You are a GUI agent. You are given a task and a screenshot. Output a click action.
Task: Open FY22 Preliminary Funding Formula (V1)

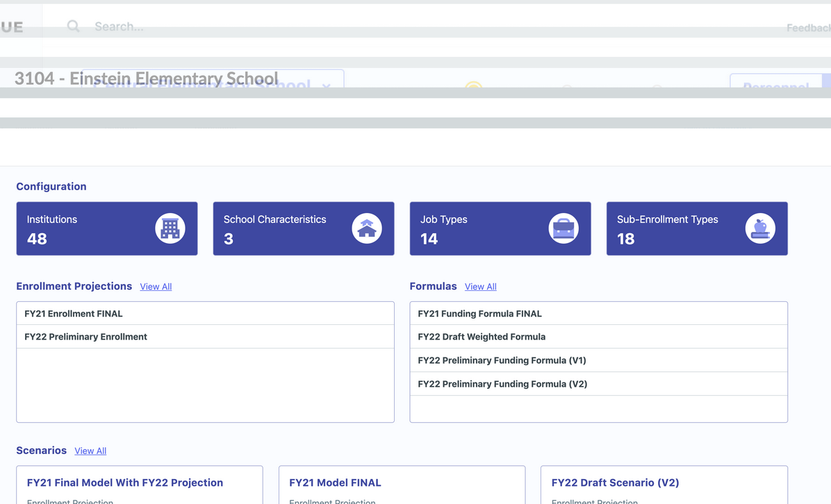point(502,360)
